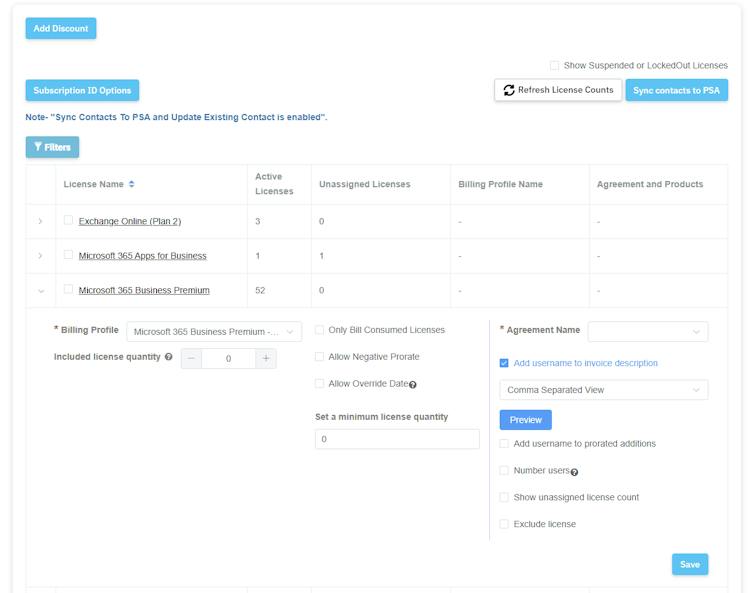The height and width of the screenshot is (593, 750).
Task: Enable Only Bill Consumed Licenses
Action: tap(320, 330)
